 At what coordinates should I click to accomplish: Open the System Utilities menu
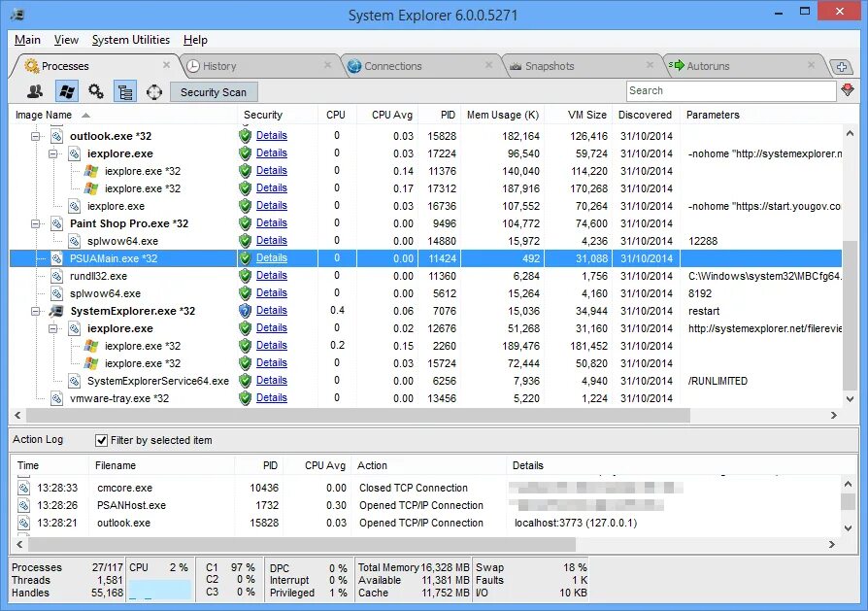[131, 40]
